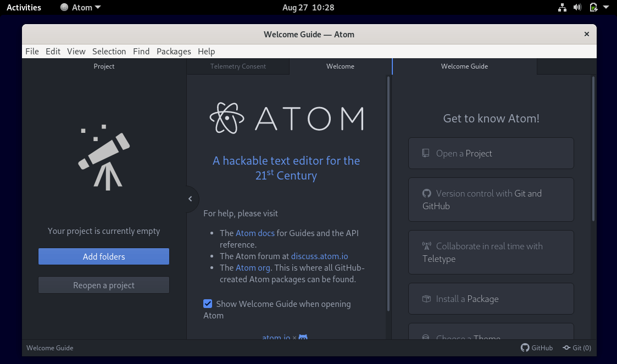Click the Welcome Guide pane vertical scrollbar
The height and width of the screenshot is (364, 617).
(x=593, y=149)
